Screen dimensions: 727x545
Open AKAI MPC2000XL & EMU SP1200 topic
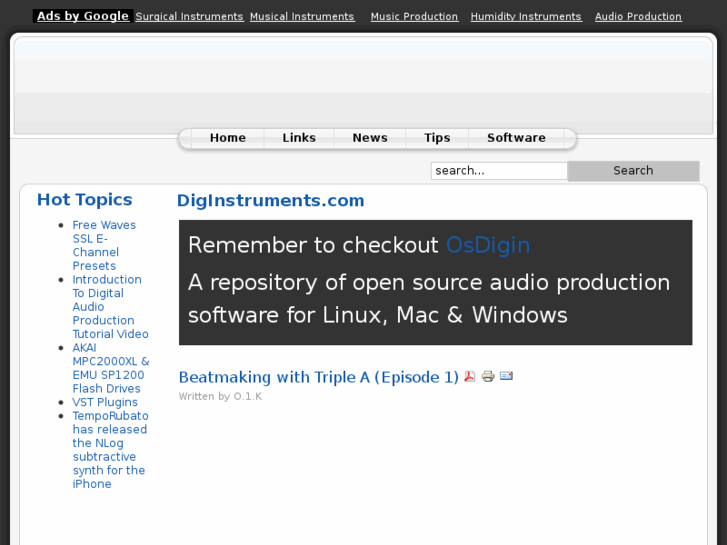pyautogui.click(x=111, y=368)
